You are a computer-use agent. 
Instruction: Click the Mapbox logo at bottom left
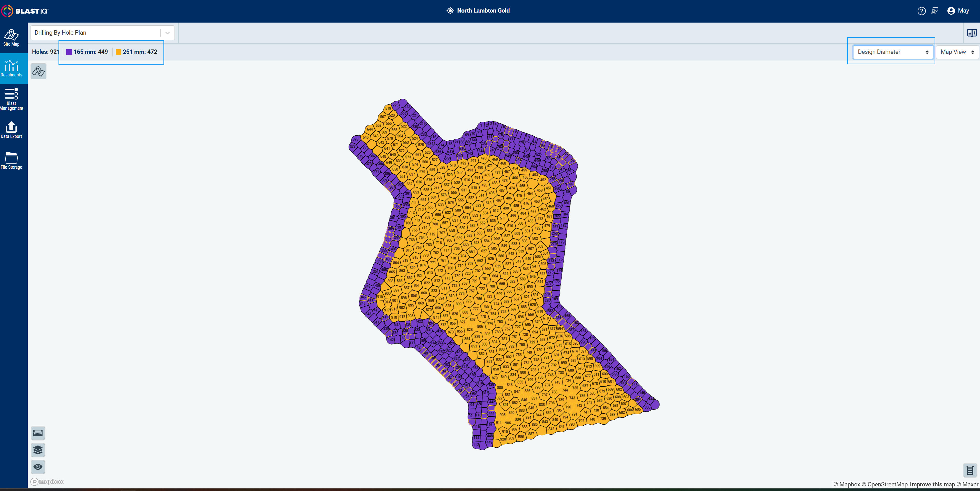(x=47, y=482)
